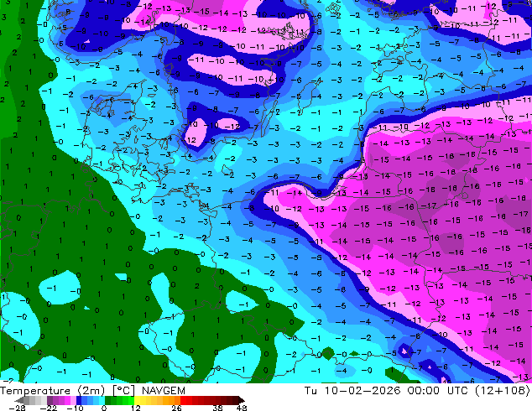Click the "-22" label under the color legend

49,408
